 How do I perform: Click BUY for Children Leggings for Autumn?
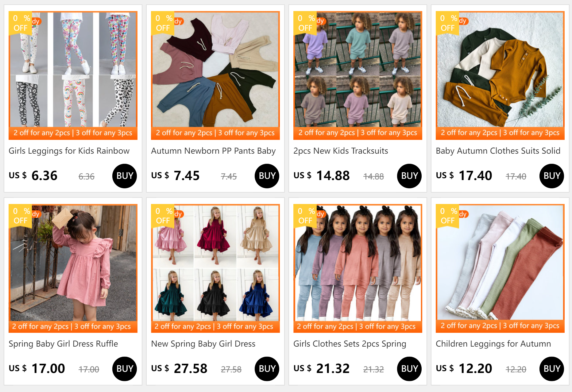pos(552,369)
